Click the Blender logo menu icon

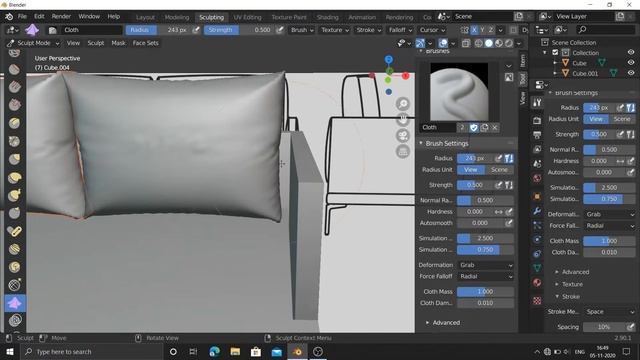point(9,17)
